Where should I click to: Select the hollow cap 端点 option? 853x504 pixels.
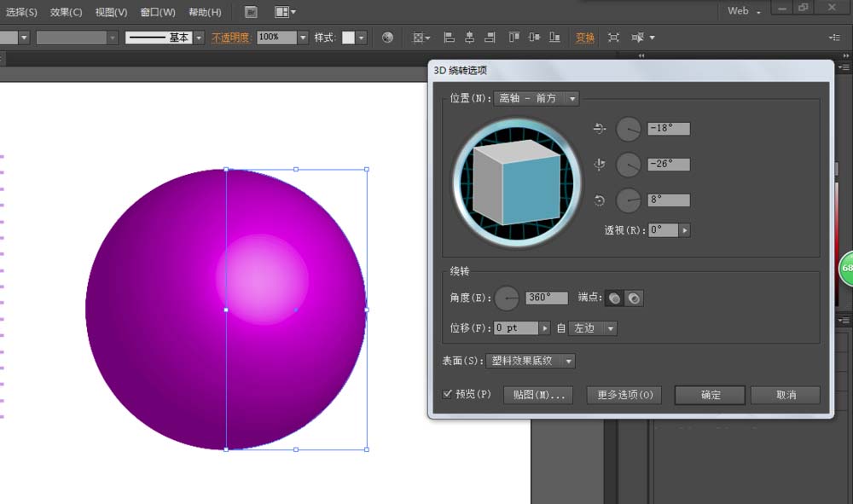(x=633, y=298)
